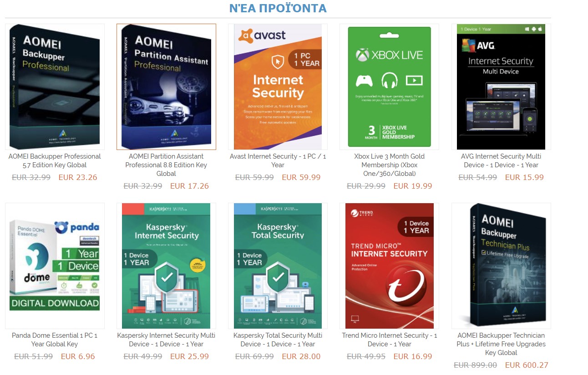Click Trend Micro Internet Security title link
This screenshot has width=588, height=375.
pos(389,340)
